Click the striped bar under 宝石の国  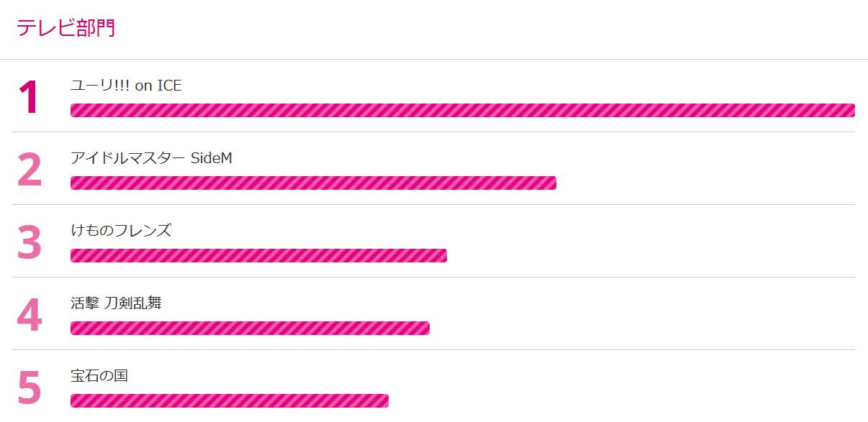pyautogui.click(x=229, y=400)
